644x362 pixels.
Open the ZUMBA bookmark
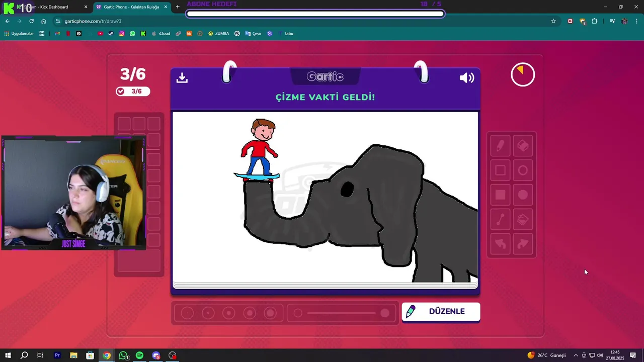(x=218, y=34)
